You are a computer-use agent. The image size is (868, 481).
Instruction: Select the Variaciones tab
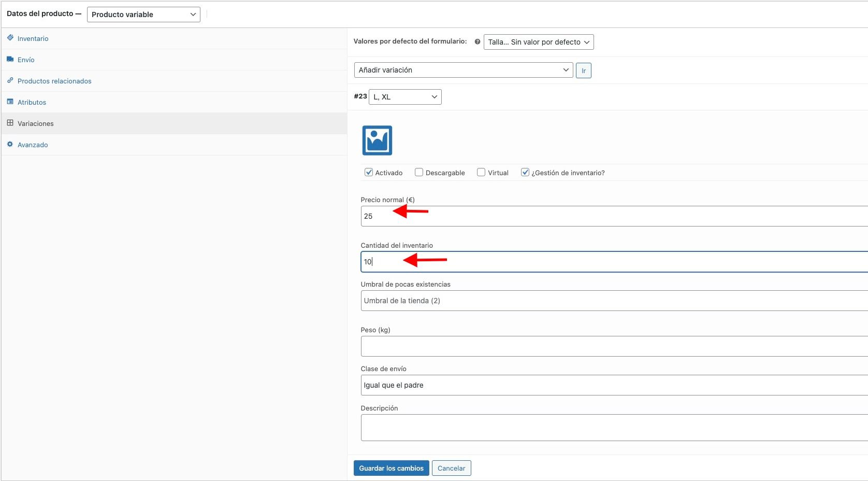(174, 123)
